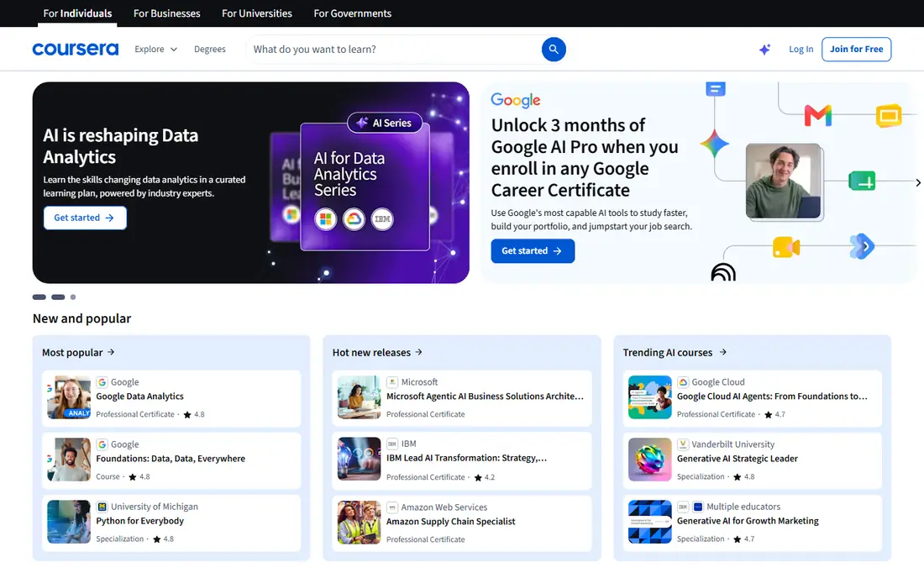
Task: Switch to For Governments tab
Action: point(353,13)
